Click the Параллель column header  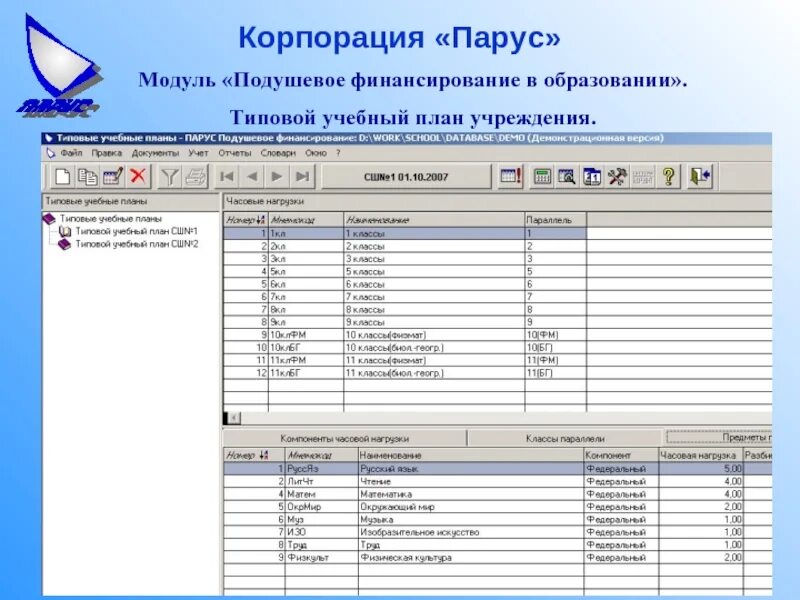click(556, 220)
